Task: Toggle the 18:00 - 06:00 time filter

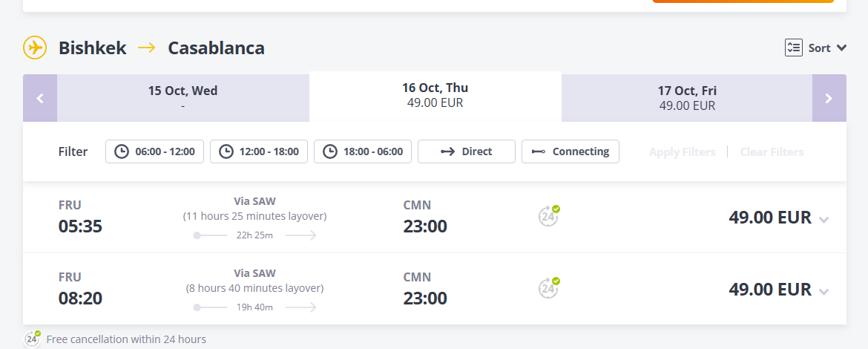Action: click(363, 151)
